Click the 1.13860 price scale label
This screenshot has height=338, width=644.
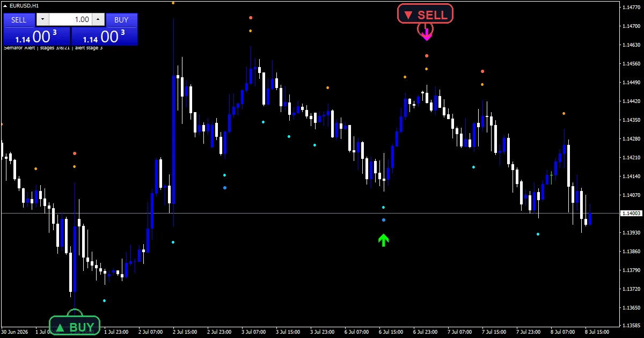(631, 252)
